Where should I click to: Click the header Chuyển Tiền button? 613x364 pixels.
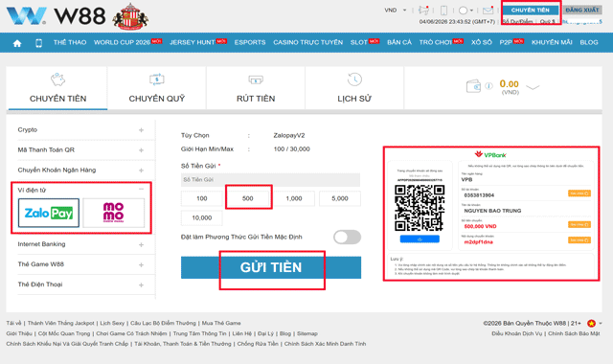click(530, 11)
